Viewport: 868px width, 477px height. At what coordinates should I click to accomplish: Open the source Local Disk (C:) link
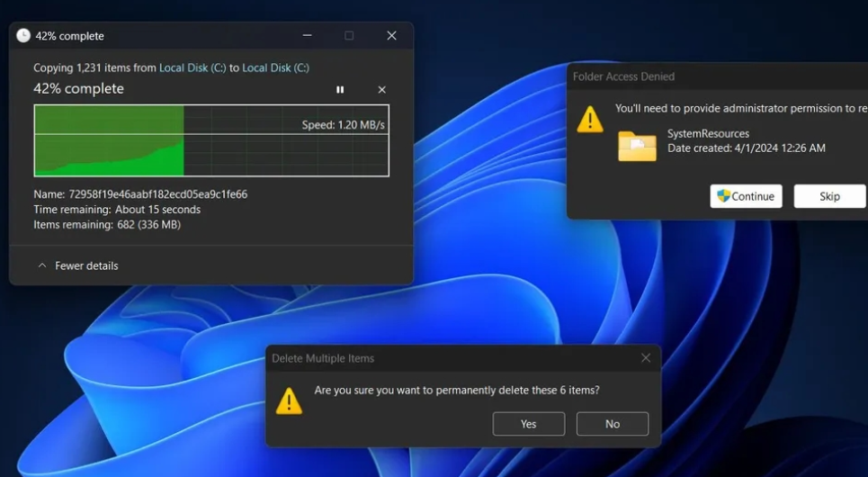[192, 68]
